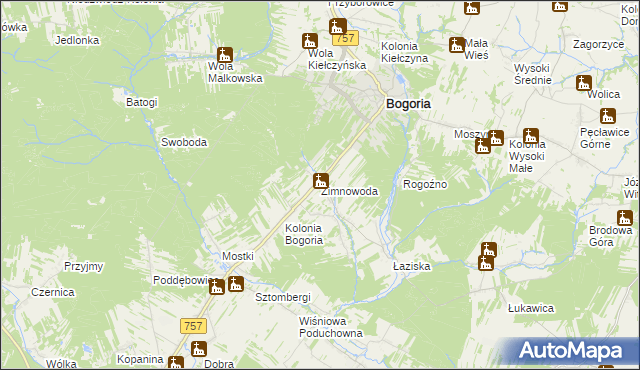This screenshot has height=370, width=640.
Task: Click the church icon at Zimnowoda
Action: 321,181
